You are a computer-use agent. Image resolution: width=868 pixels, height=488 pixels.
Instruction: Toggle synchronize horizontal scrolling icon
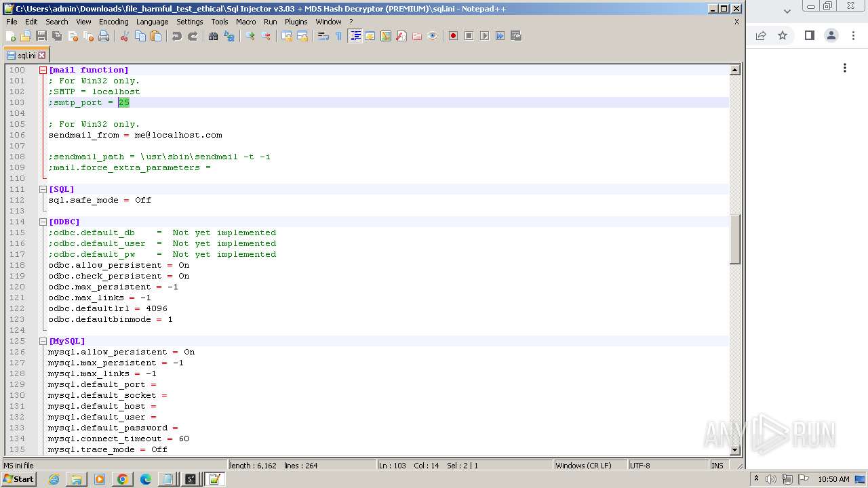click(302, 36)
